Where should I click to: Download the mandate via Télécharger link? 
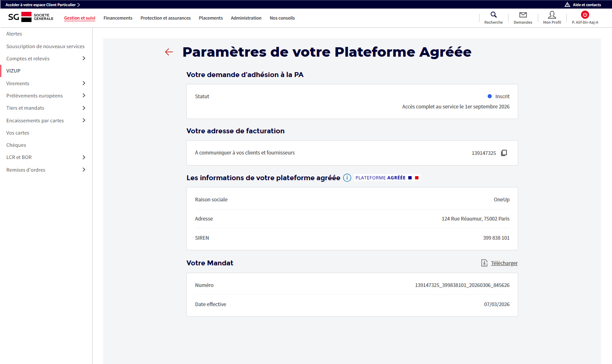504,263
